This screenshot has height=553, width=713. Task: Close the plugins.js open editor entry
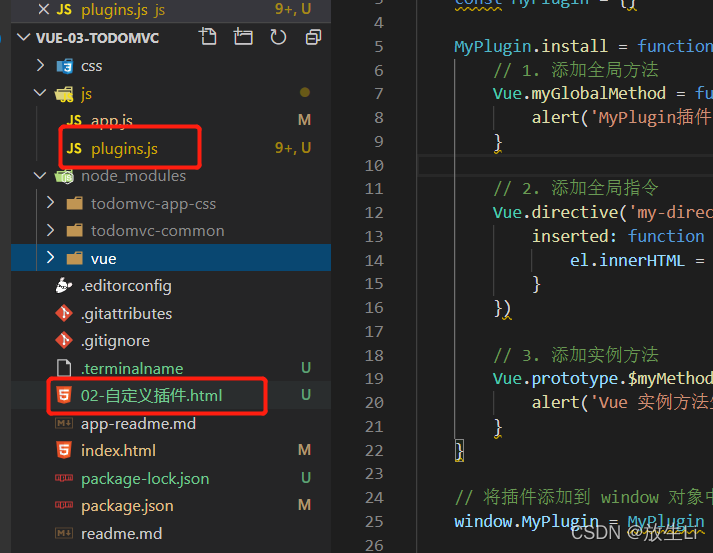pos(44,9)
